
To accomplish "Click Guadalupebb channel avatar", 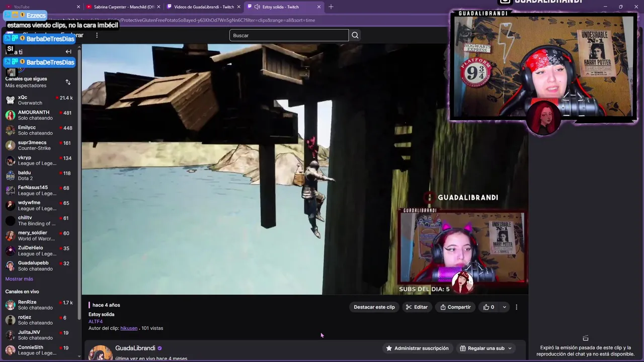I will click(10, 266).
